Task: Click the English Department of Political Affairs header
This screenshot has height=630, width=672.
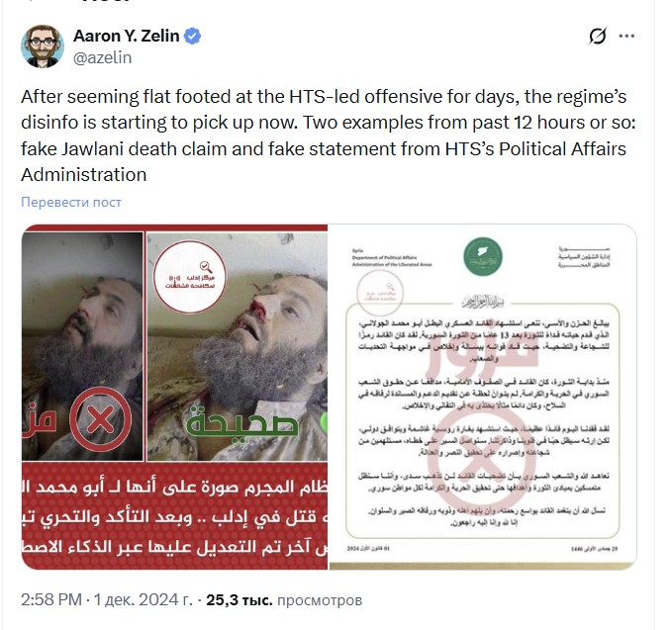Action: pos(392,257)
